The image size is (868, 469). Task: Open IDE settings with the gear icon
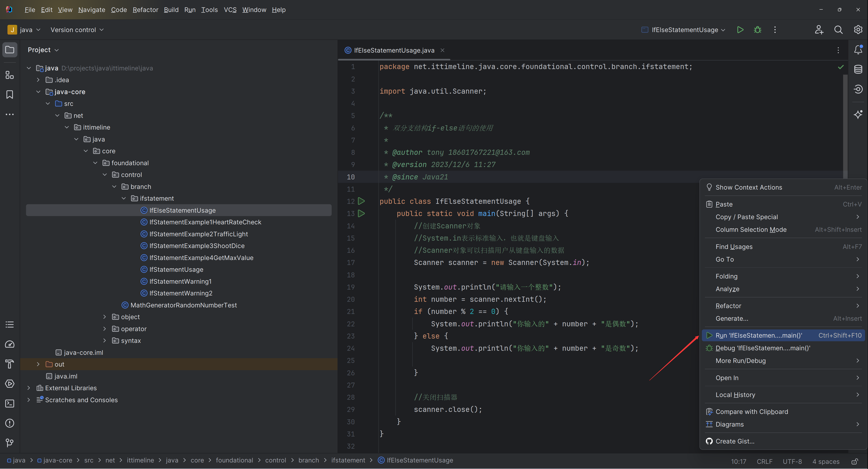858,30
